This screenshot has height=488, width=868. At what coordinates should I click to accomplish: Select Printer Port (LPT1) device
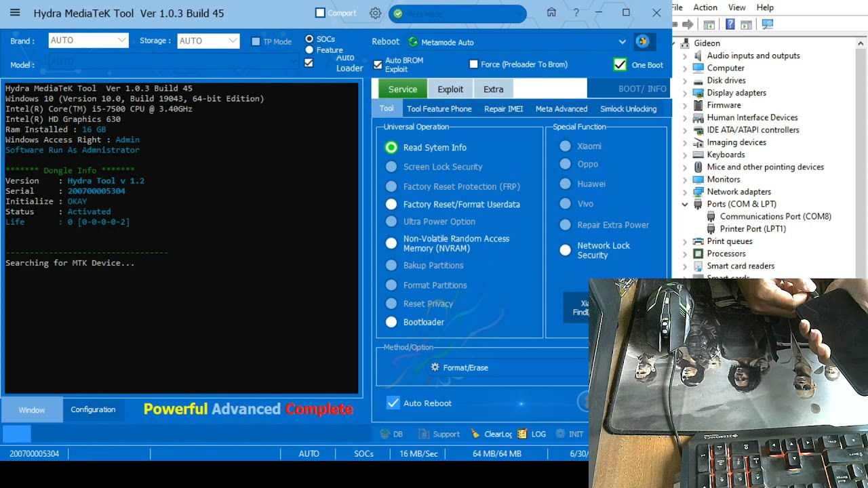click(753, 229)
